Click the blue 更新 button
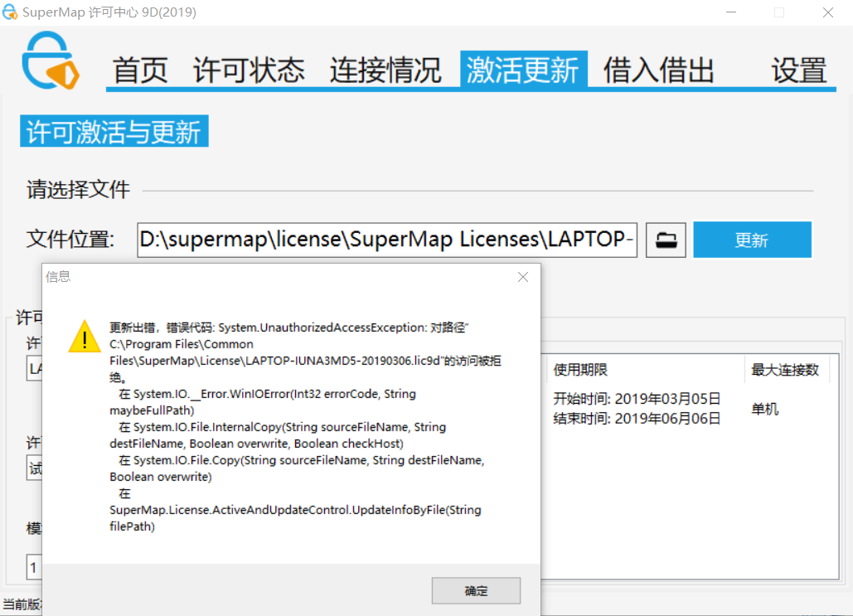 tap(753, 240)
